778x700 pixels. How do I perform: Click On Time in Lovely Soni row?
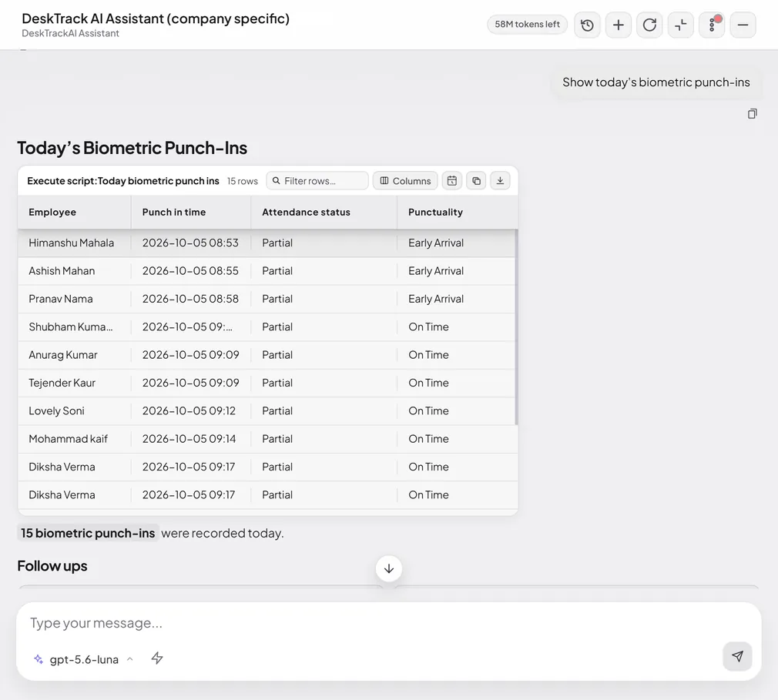[428, 411]
